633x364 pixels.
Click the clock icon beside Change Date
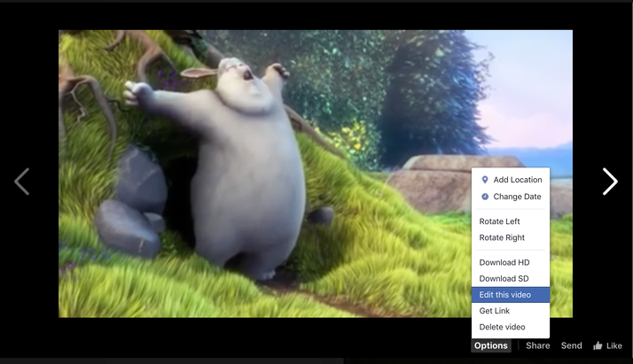point(485,197)
